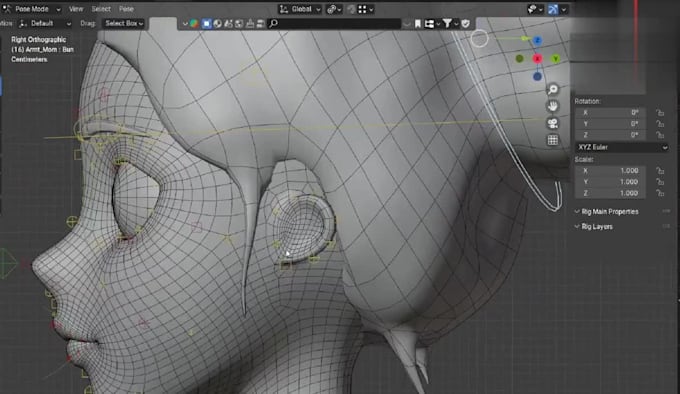The height and width of the screenshot is (394, 680).
Task: Collapse the Rig Main Properties panel
Action: (607, 212)
